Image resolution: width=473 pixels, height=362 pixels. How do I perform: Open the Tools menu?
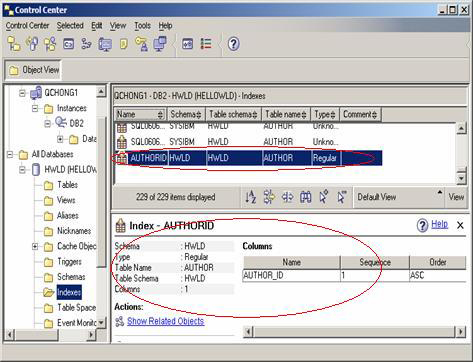point(142,26)
